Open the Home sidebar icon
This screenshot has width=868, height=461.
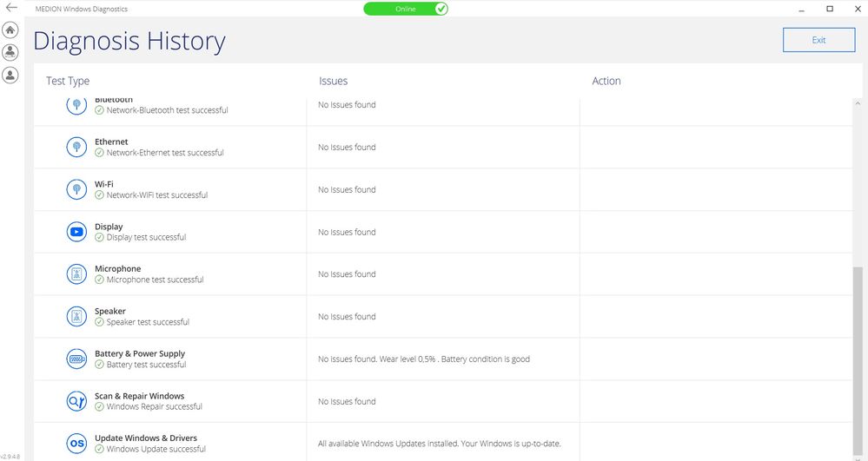[10, 30]
